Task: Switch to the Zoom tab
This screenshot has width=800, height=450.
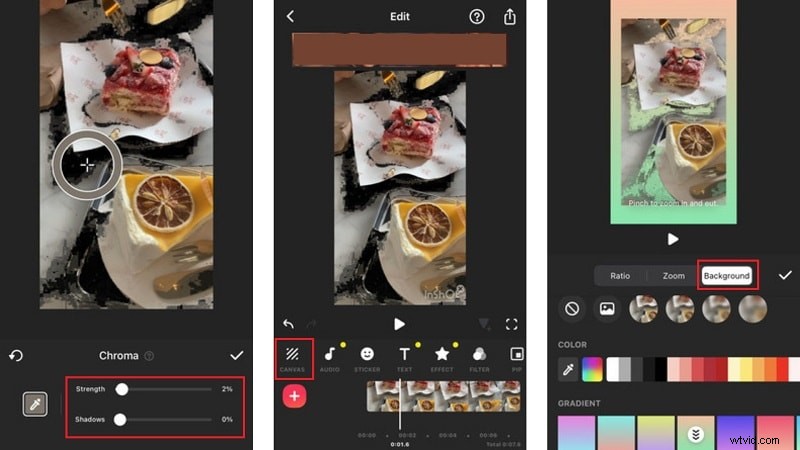Action: tap(673, 276)
